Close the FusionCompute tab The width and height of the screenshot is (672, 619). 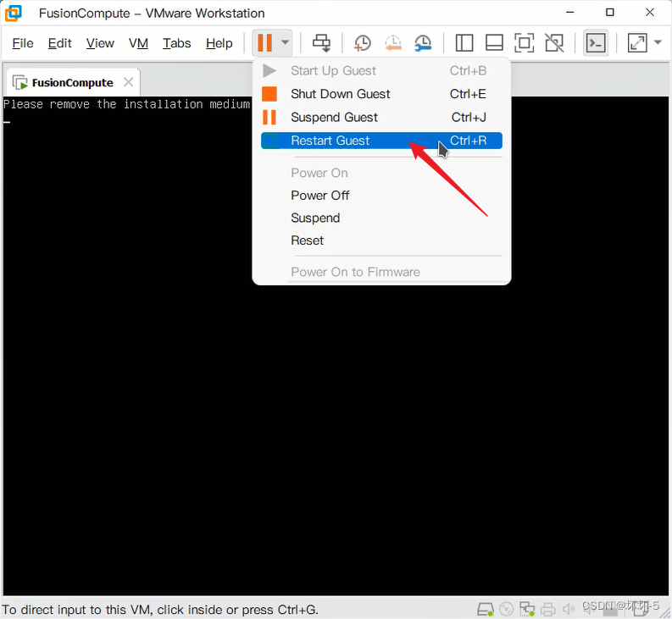(128, 82)
